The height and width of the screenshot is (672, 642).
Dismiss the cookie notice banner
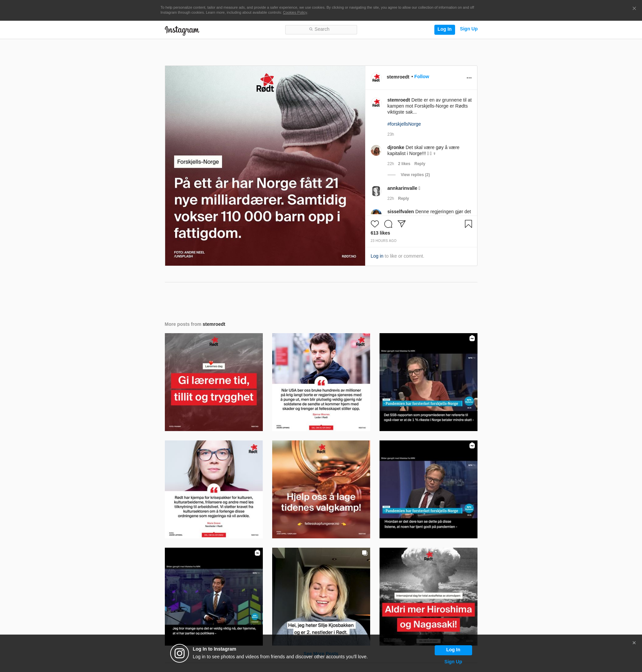point(634,9)
